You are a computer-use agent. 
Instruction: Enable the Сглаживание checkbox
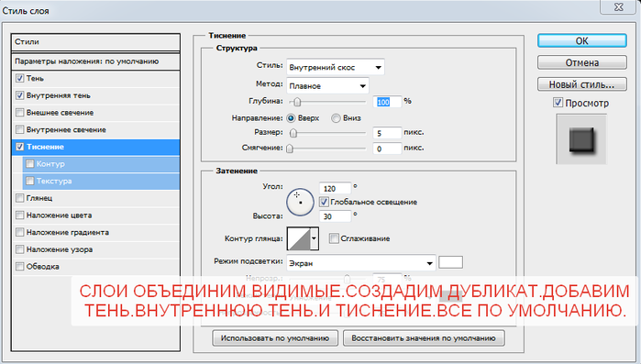(x=334, y=238)
